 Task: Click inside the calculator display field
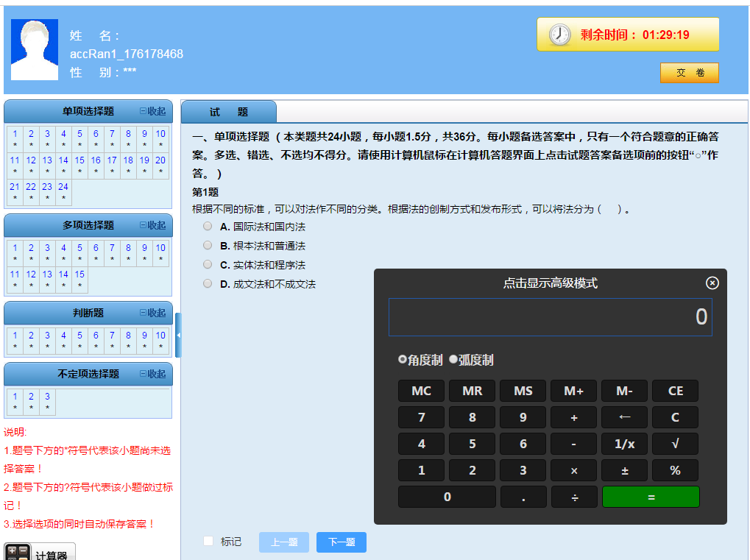[x=550, y=316]
